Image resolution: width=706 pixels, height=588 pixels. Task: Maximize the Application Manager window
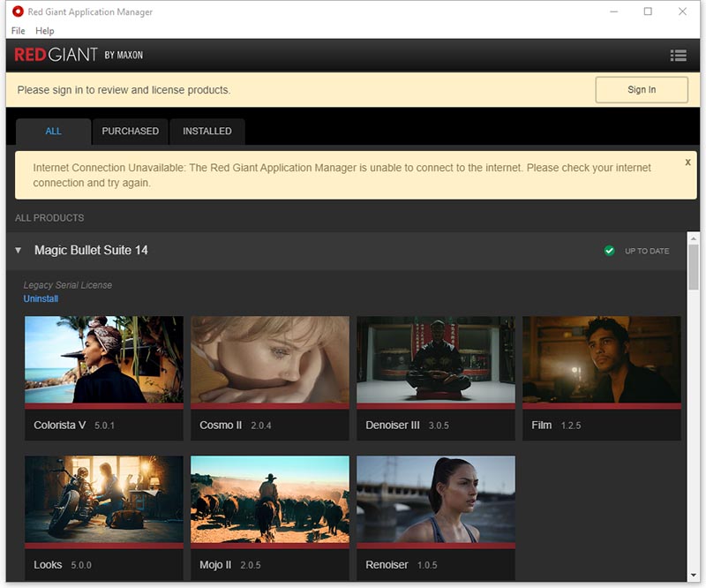click(x=648, y=11)
